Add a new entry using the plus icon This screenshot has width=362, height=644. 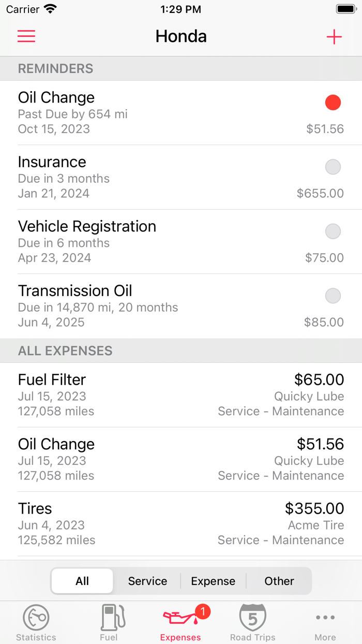pyautogui.click(x=334, y=36)
